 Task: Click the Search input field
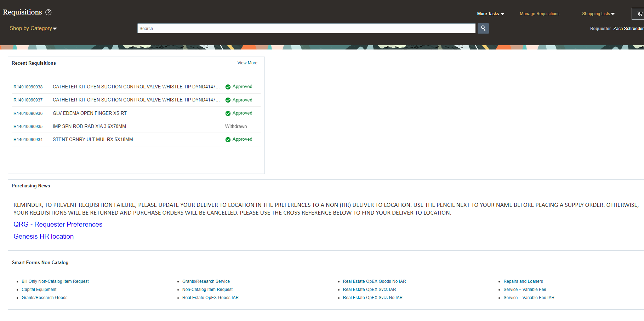pyautogui.click(x=306, y=28)
